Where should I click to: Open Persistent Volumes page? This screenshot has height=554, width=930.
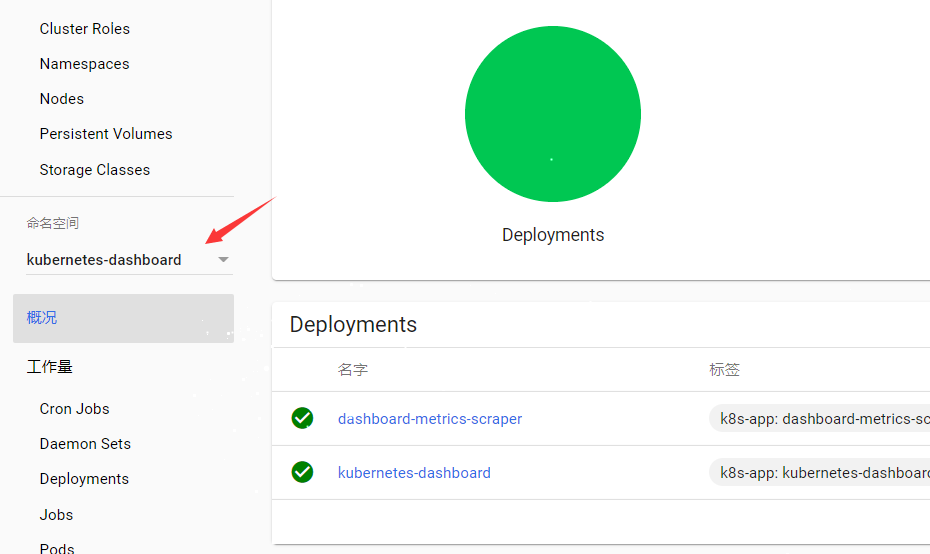(x=106, y=134)
